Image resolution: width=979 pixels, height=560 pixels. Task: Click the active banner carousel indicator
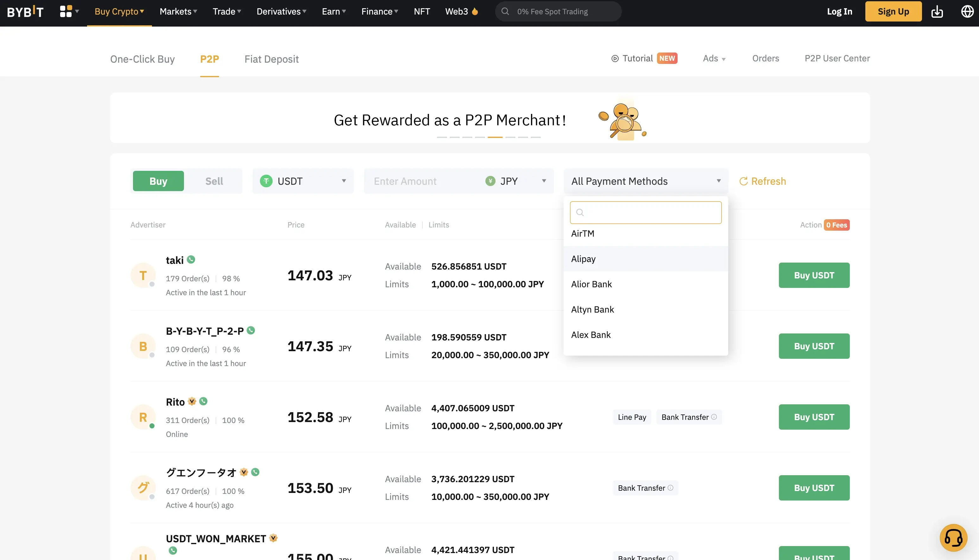coord(495,137)
